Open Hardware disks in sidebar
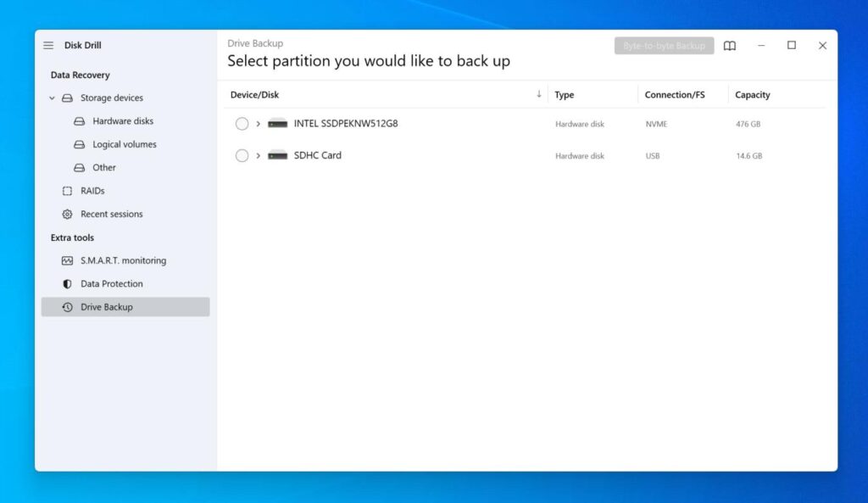The image size is (868, 503). coord(123,121)
